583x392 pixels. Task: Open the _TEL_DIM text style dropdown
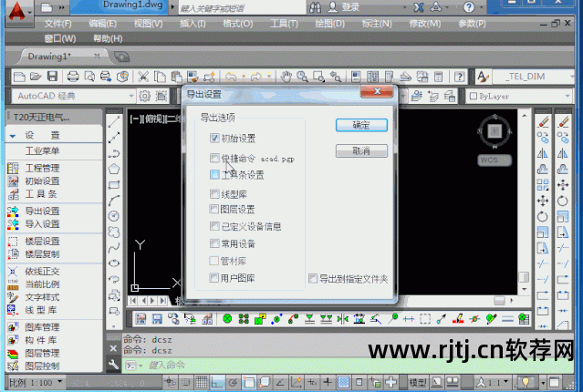tap(571, 77)
